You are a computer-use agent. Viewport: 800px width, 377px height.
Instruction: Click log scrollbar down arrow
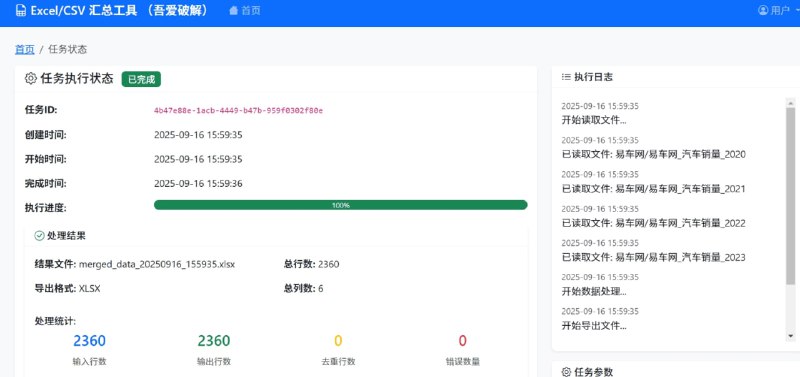tap(790, 336)
